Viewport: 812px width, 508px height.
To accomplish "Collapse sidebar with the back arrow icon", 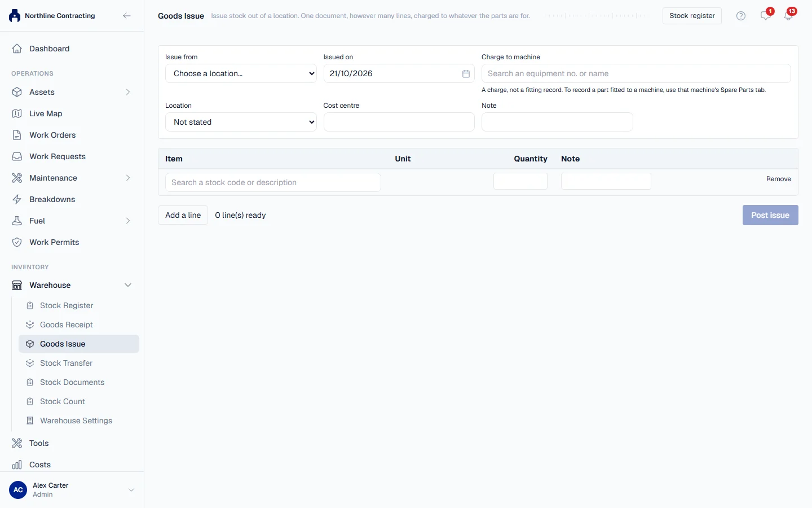I will (x=127, y=16).
